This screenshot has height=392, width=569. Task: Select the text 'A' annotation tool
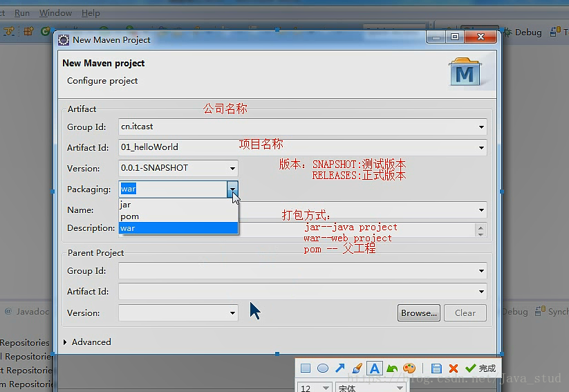coord(375,368)
